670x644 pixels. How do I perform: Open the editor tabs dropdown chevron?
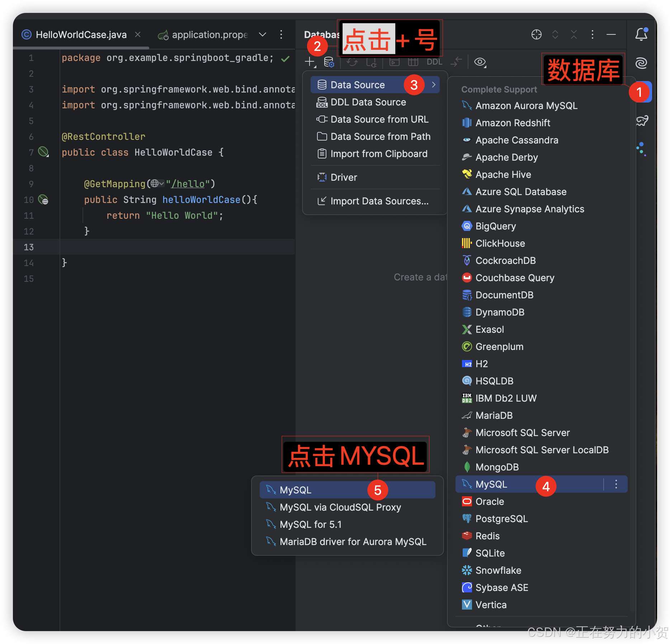coord(263,34)
